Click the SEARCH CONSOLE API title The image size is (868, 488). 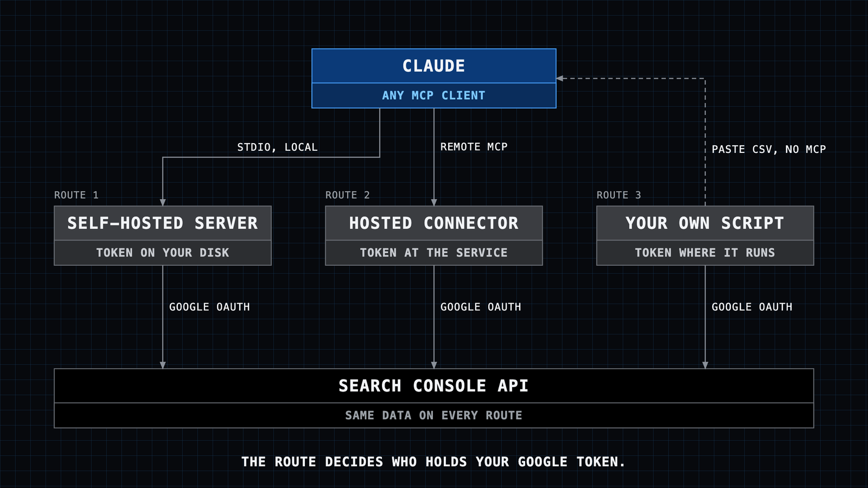pos(433,386)
